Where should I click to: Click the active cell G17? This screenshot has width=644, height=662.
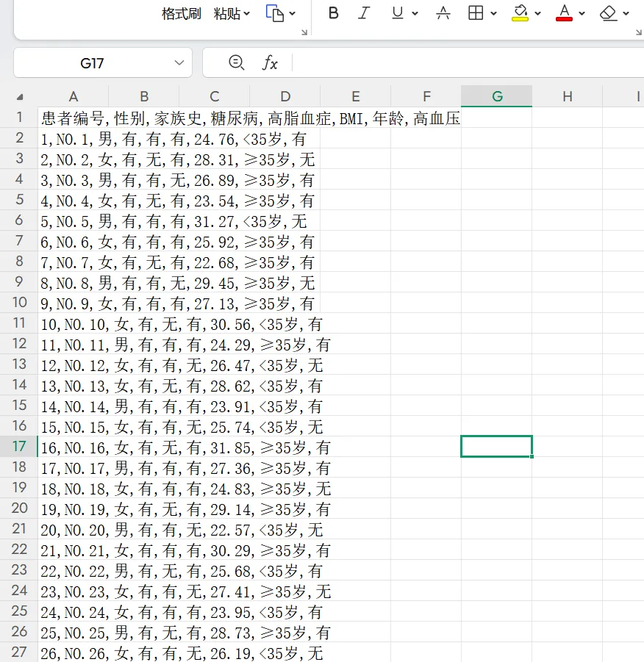[496, 446]
